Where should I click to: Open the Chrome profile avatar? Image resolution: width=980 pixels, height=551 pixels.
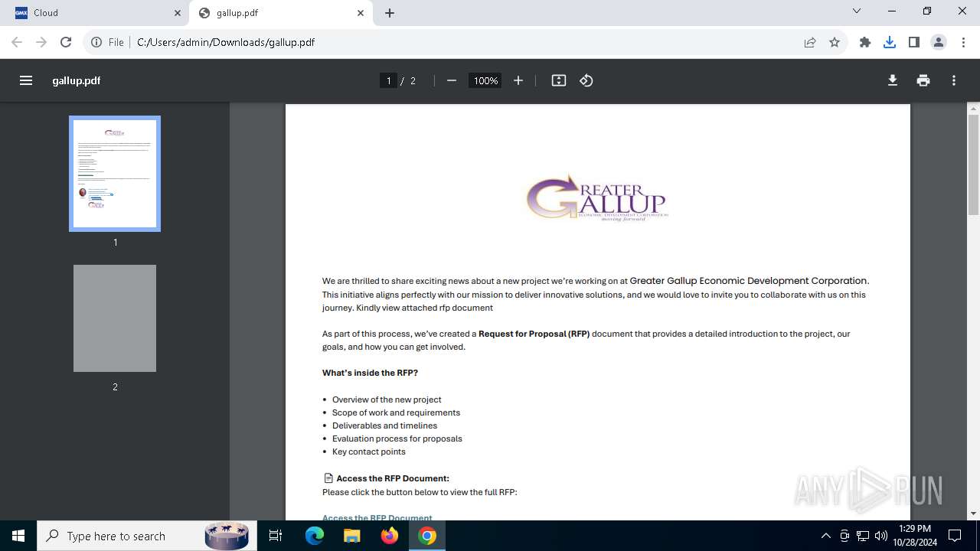click(x=939, y=42)
